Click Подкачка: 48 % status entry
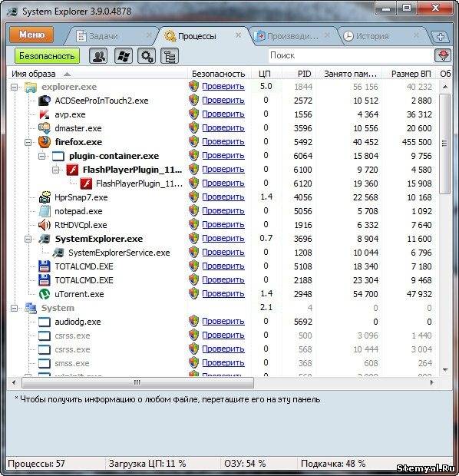Image resolution: width=459 pixels, height=476 pixels. (x=333, y=463)
